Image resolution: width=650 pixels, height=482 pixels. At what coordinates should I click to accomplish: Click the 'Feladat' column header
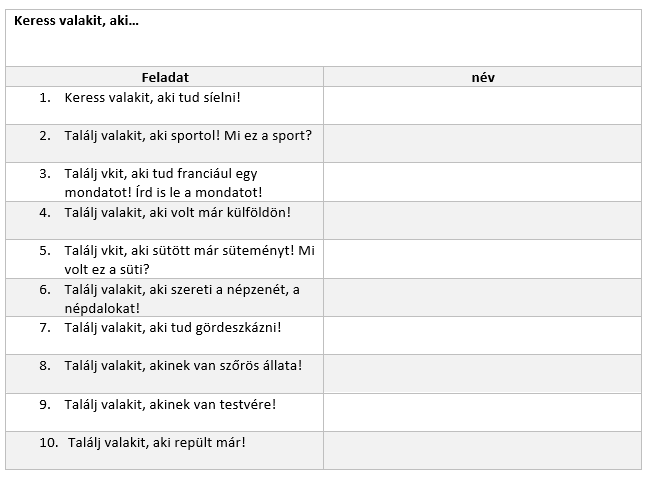(164, 77)
